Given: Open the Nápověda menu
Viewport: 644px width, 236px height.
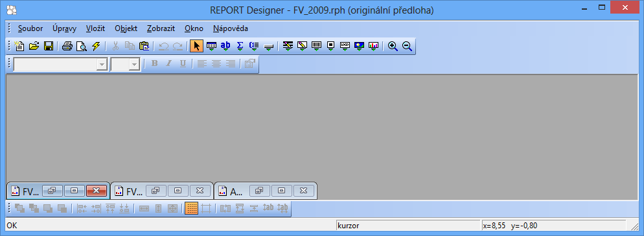Looking at the screenshot, I should (x=231, y=28).
